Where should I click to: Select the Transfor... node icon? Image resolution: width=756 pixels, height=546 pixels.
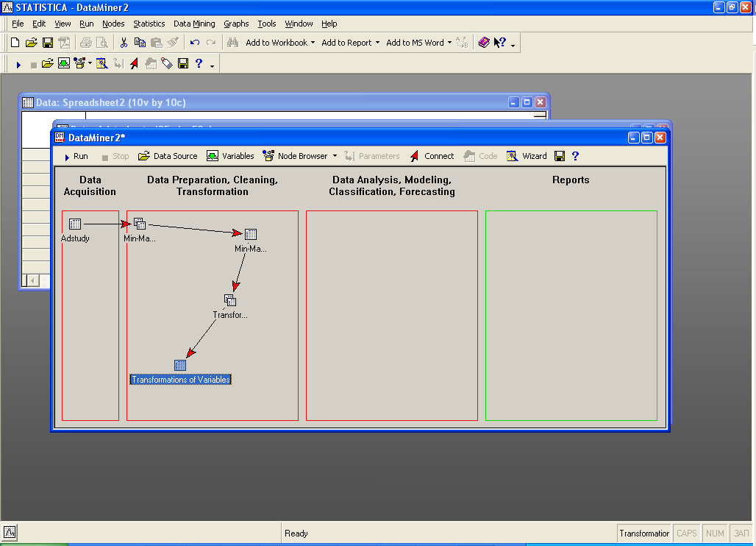[x=230, y=300]
